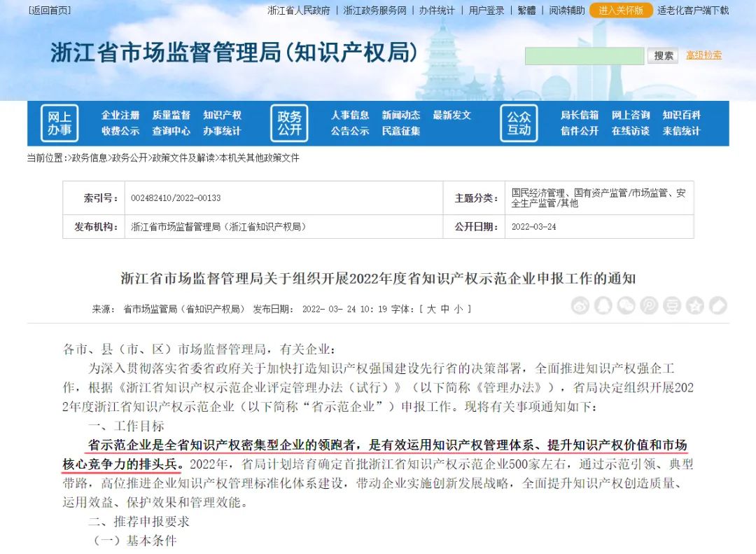Image resolution: width=756 pixels, height=554 pixels.
Task: Enable 进入关怀版 accessibility mode
Action: pyautogui.click(x=621, y=11)
